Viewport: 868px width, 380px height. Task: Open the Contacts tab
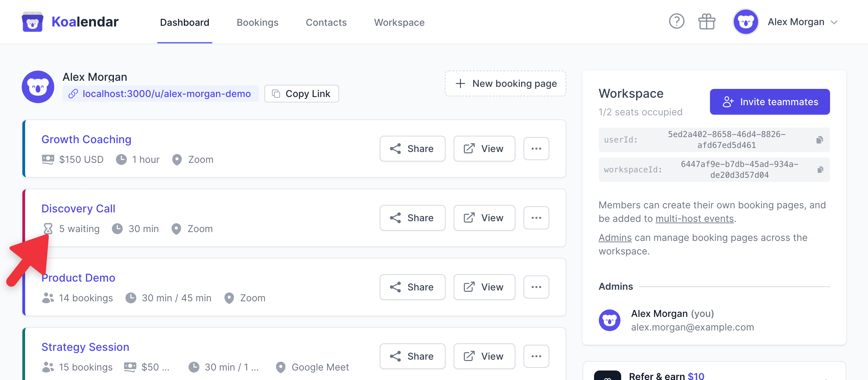[x=326, y=22]
